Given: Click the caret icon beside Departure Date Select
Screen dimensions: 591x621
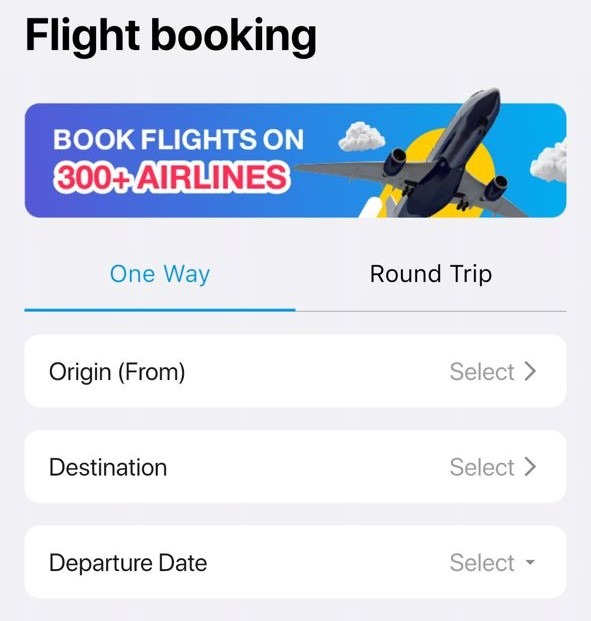Looking at the screenshot, I should point(530,562).
